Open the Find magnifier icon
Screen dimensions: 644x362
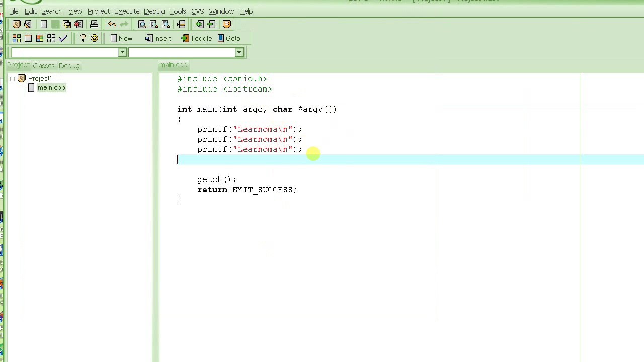[x=142, y=24]
